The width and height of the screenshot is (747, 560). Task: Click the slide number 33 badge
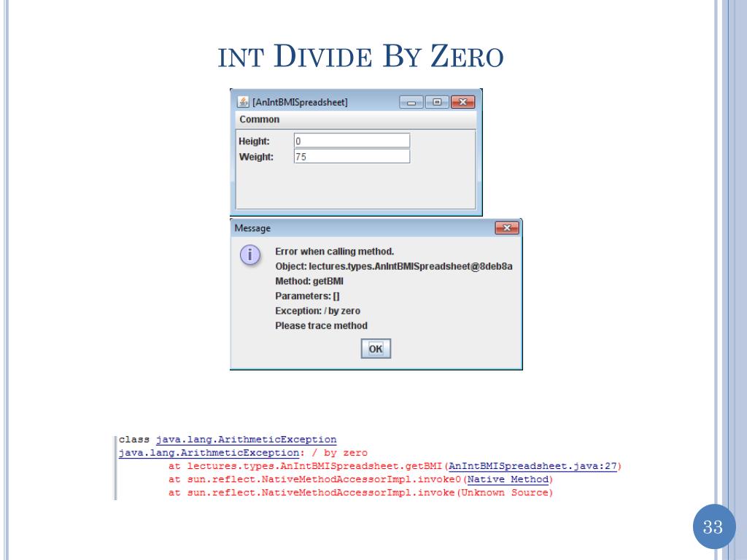click(713, 527)
